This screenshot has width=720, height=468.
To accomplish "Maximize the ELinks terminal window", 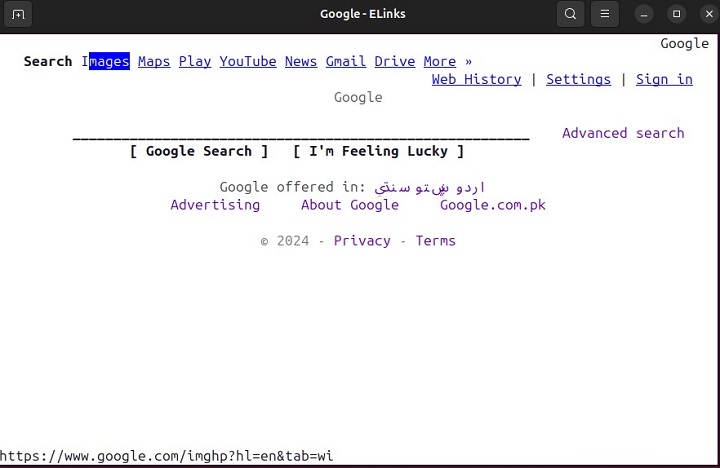I will point(676,14).
